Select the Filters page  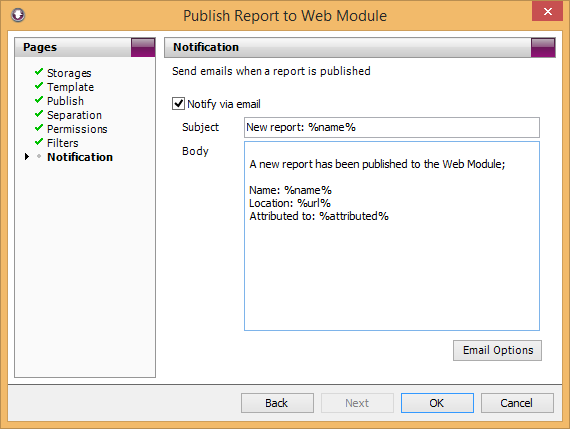(63, 143)
